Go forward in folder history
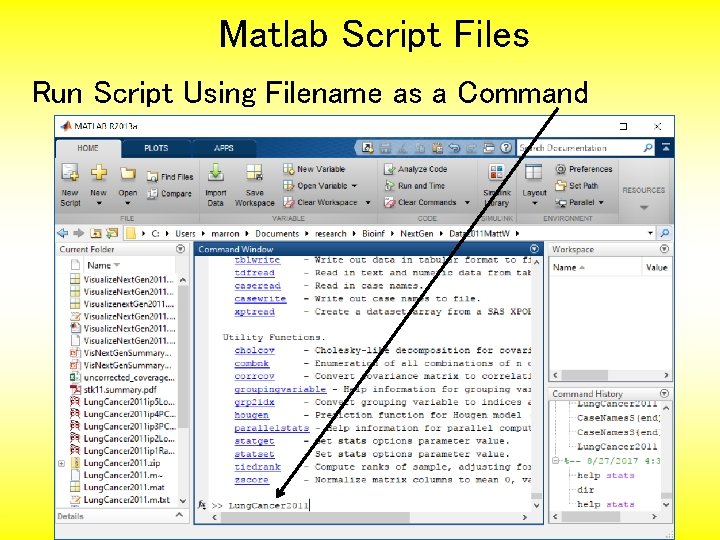 pyautogui.click(x=79, y=233)
